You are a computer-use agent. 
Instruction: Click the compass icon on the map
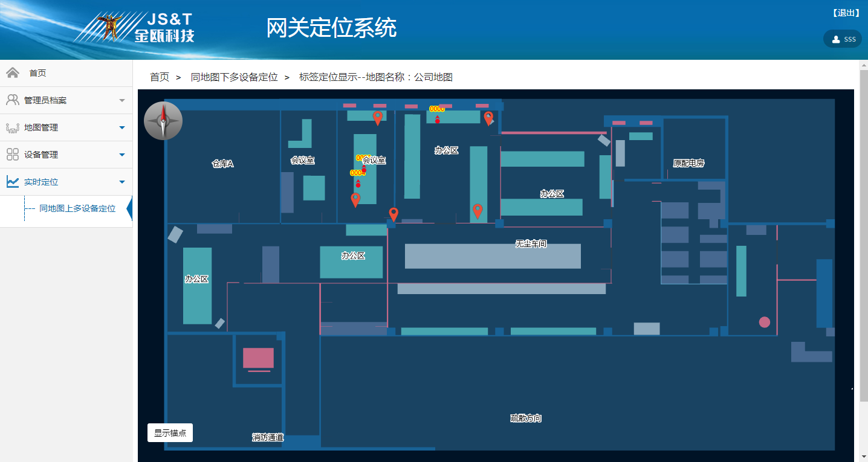[x=163, y=121]
